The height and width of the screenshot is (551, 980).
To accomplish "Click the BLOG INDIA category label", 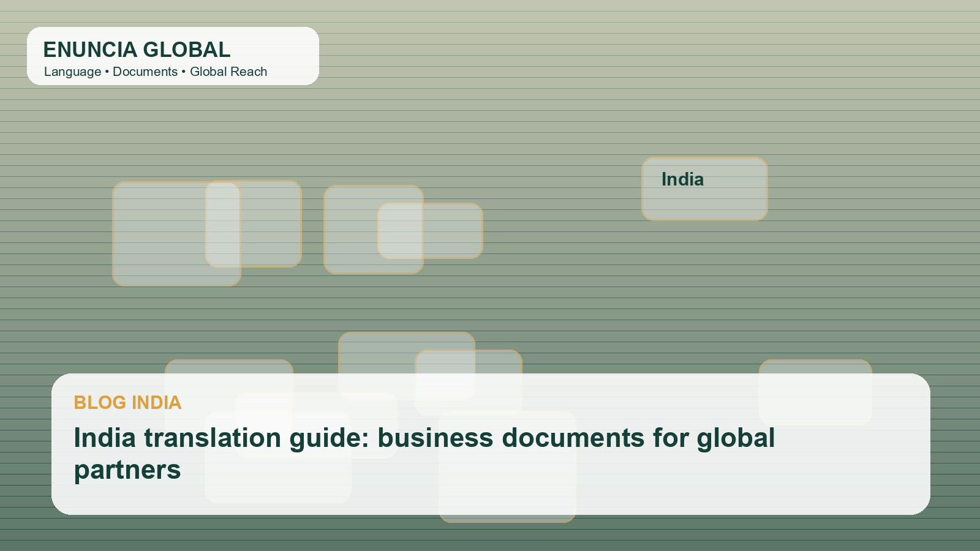I will tap(127, 402).
